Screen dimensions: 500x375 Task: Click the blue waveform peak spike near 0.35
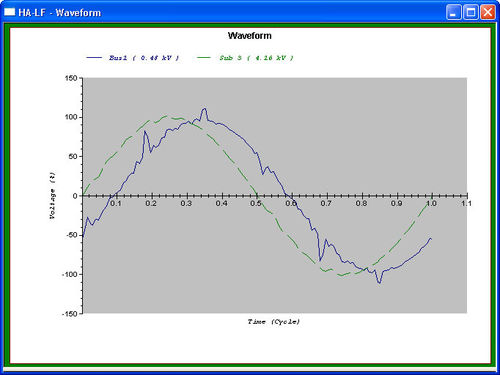tap(204, 109)
